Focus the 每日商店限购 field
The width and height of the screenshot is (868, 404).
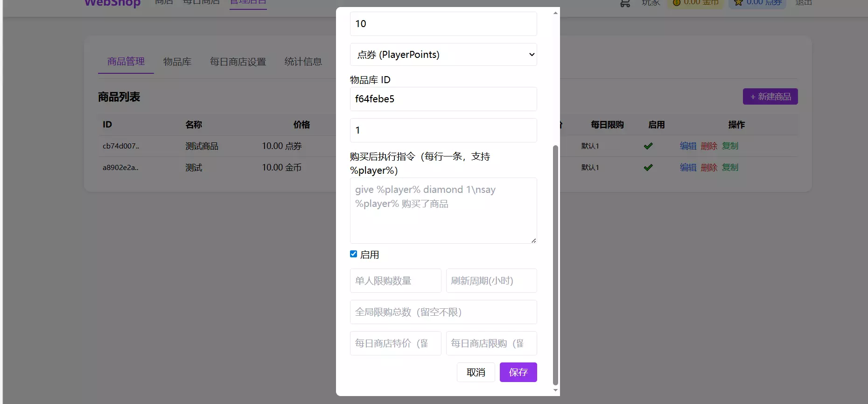(x=491, y=343)
